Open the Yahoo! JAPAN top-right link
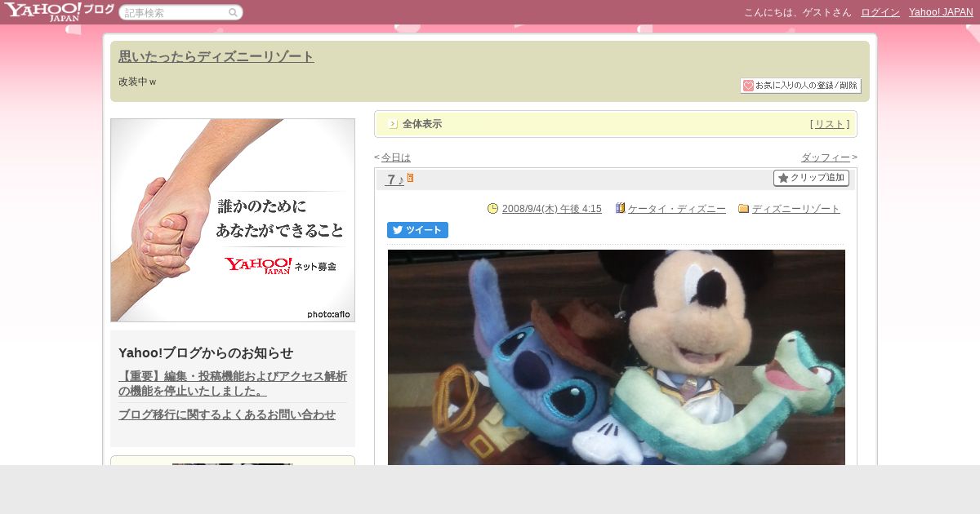980x514 pixels. pyautogui.click(x=941, y=12)
